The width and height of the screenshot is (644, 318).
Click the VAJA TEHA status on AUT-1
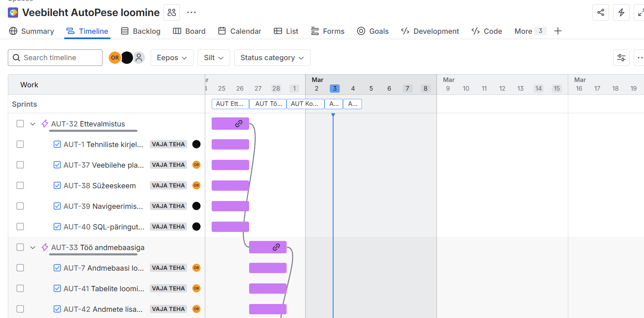[x=168, y=144]
